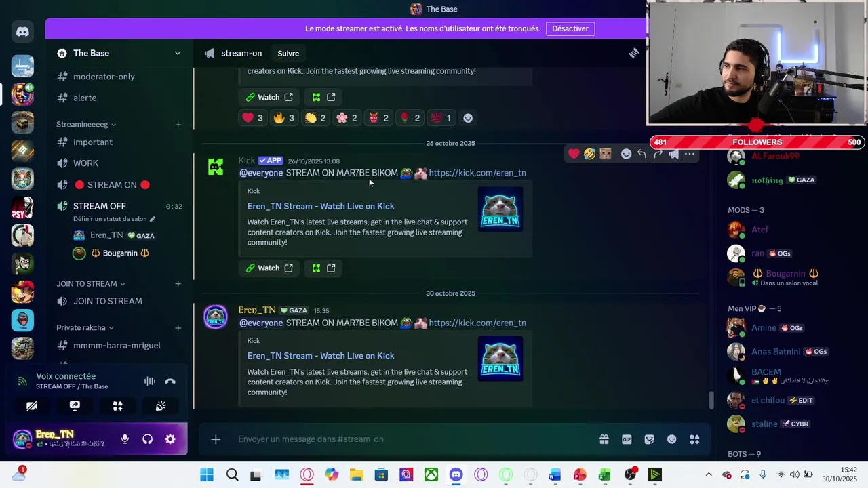
Task: Reply to the hovered Kick message
Action: [642, 155]
